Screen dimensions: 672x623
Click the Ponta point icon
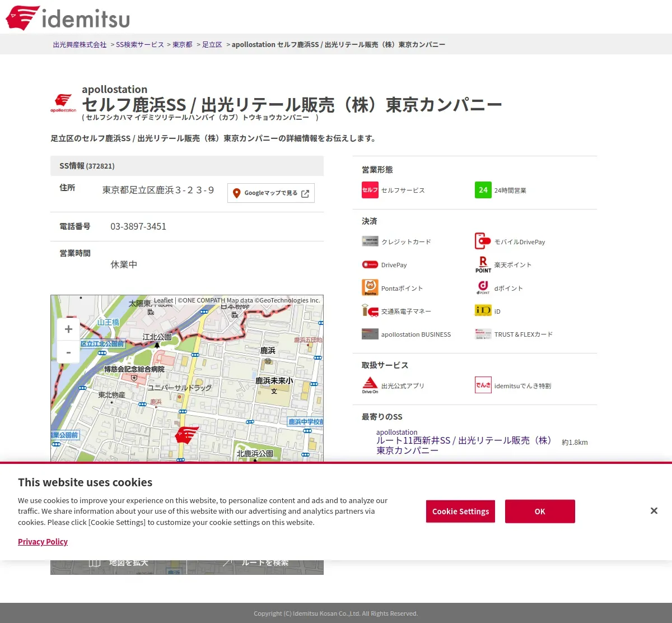[x=370, y=287]
